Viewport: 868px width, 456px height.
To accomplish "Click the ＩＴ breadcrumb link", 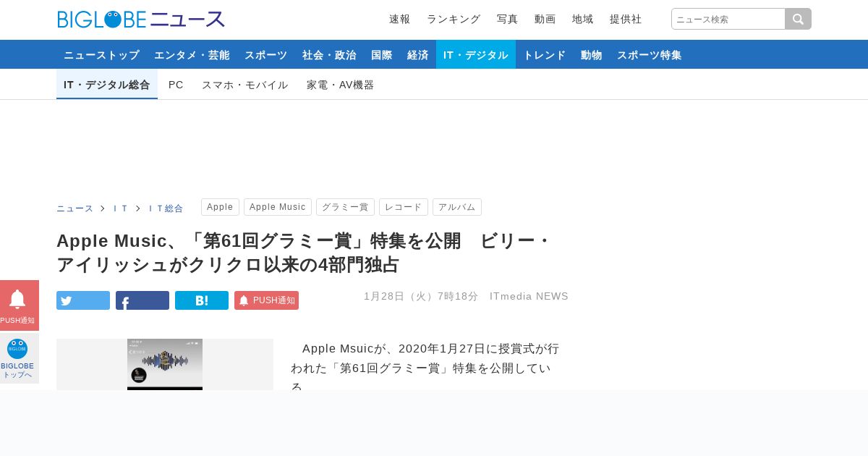I will (120, 208).
